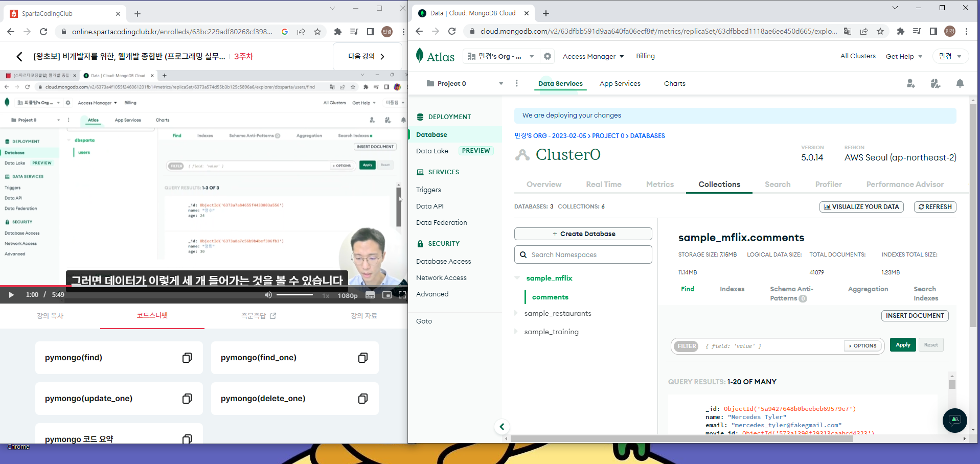Go to the next lecture (다음 강의)

click(x=367, y=56)
